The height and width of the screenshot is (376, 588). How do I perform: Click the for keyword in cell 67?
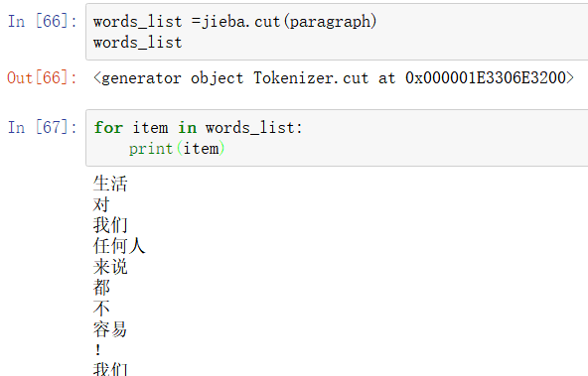click(x=108, y=127)
